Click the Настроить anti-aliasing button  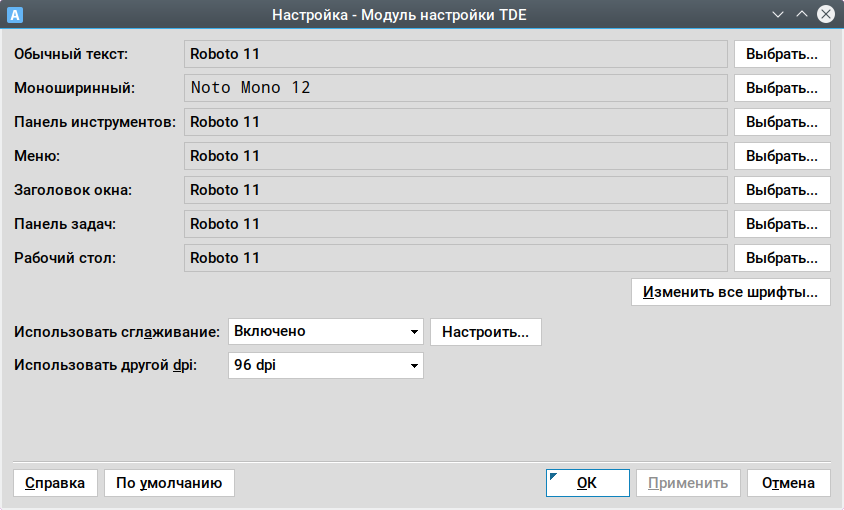(486, 332)
